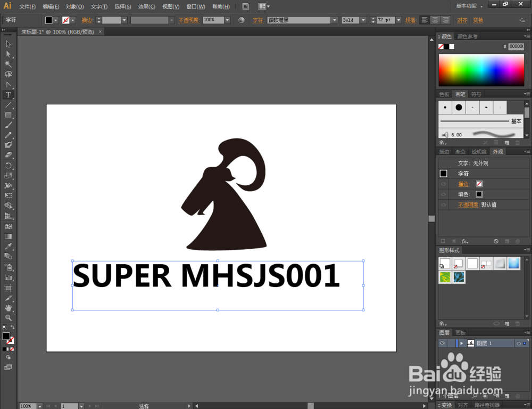Click the 不透明度 link in control bar
The width and height of the screenshot is (532, 409).
click(189, 20)
